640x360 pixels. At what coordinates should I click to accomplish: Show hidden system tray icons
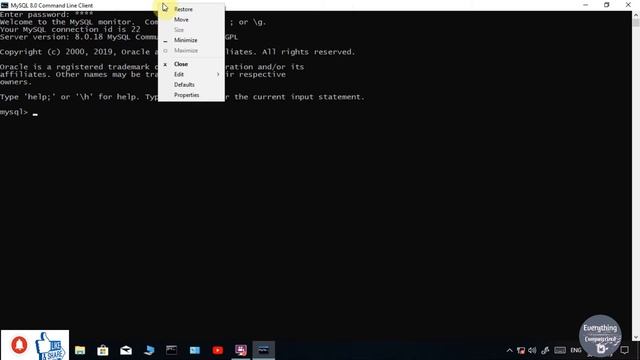pos(509,350)
